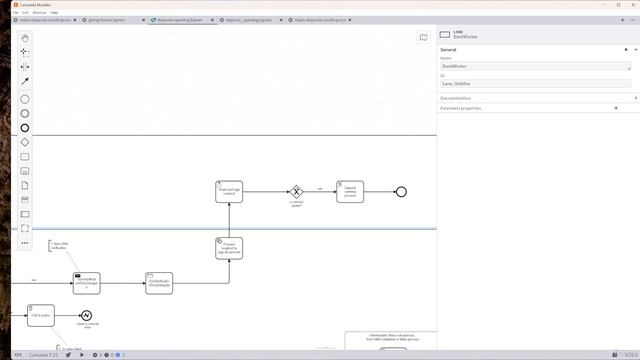Click the XML view toggle in status bar
The width and height of the screenshot is (640, 360).
click(18, 355)
